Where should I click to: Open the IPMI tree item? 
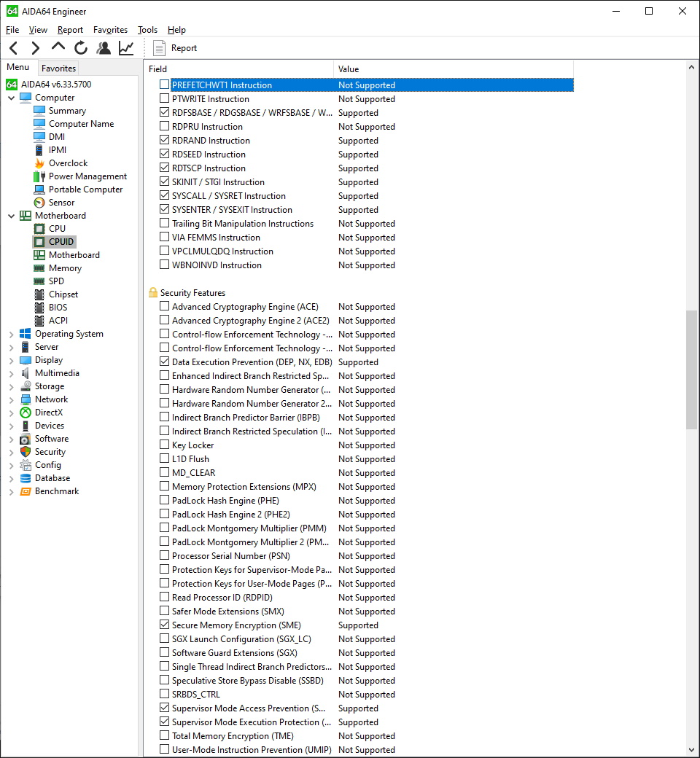(x=58, y=150)
